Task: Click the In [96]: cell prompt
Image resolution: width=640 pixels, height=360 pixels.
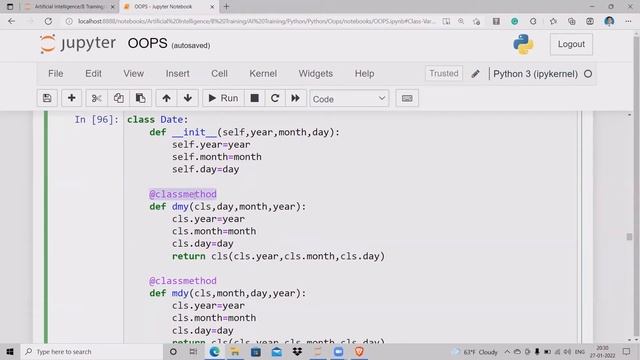Action: (x=96, y=120)
